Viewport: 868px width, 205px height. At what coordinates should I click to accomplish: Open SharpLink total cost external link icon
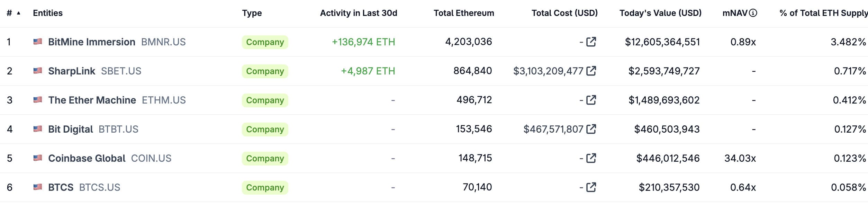[x=591, y=71]
